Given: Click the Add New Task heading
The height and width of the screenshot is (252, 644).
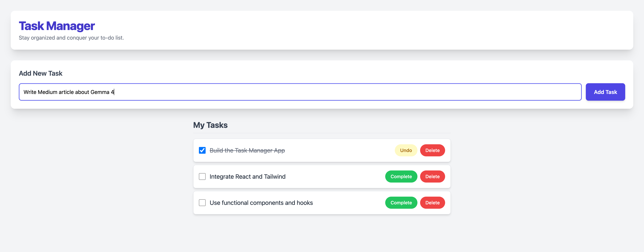Looking at the screenshot, I should [x=40, y=73].
